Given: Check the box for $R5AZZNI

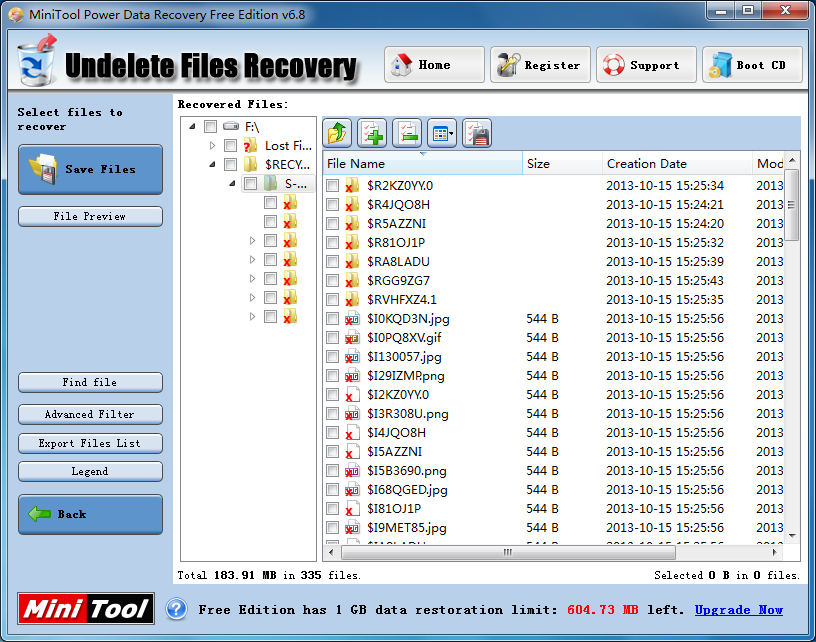Looking at the screenshot, I should (332, 224).
